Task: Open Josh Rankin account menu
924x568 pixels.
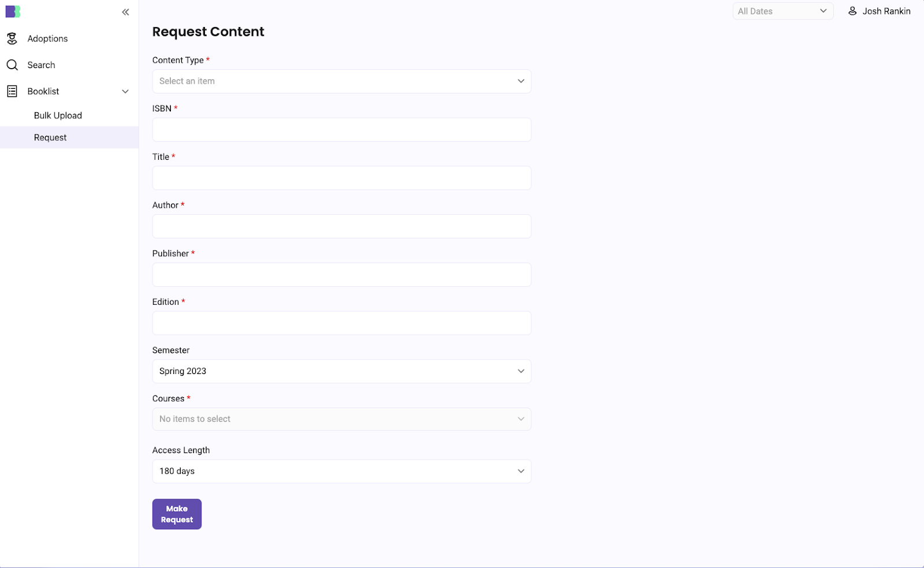Action: point(886,11)
